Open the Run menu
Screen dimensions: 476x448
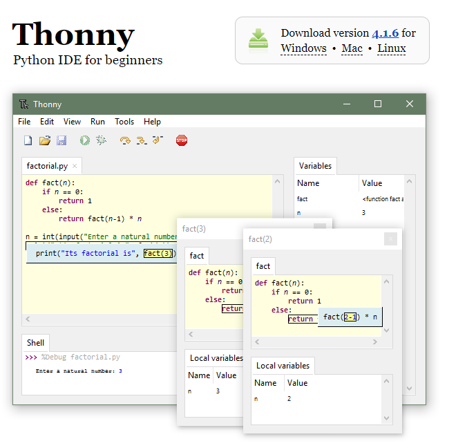97,122
